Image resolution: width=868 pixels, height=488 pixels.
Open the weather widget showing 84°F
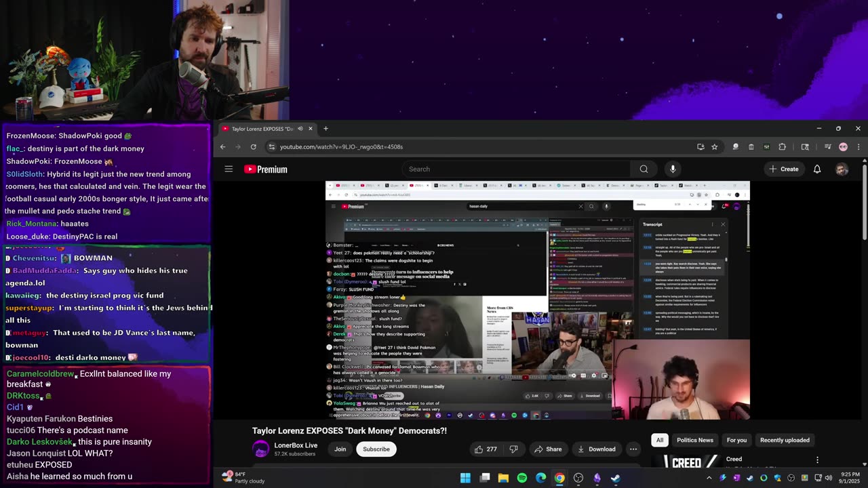(243, 477)
